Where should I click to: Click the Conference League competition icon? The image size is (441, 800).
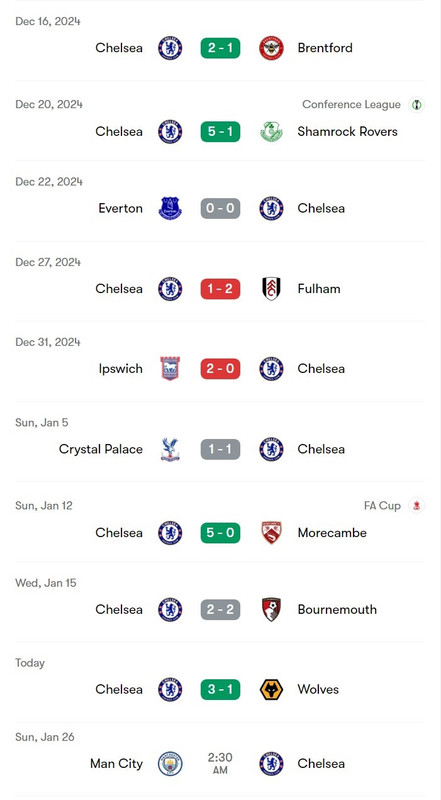(416, 105)
